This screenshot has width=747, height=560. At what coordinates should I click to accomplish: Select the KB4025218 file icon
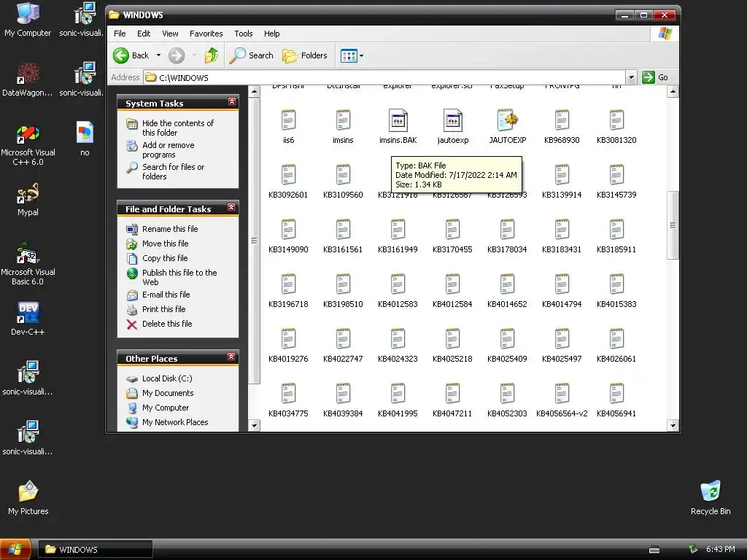coord(452,340)
